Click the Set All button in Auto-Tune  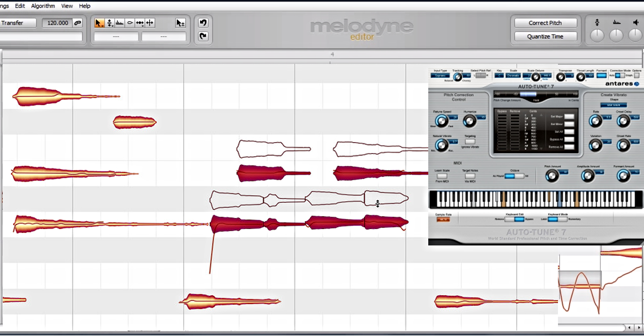[x=569, y=132]
